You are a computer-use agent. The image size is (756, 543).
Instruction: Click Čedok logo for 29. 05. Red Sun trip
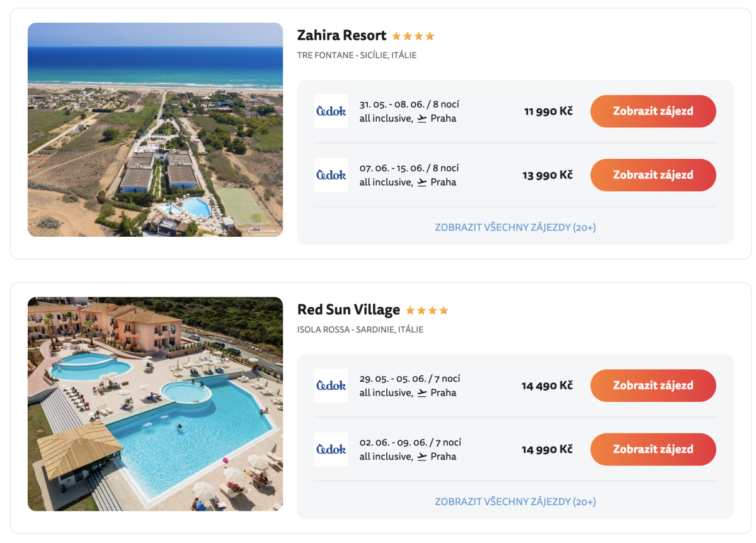tap(331, 386)
